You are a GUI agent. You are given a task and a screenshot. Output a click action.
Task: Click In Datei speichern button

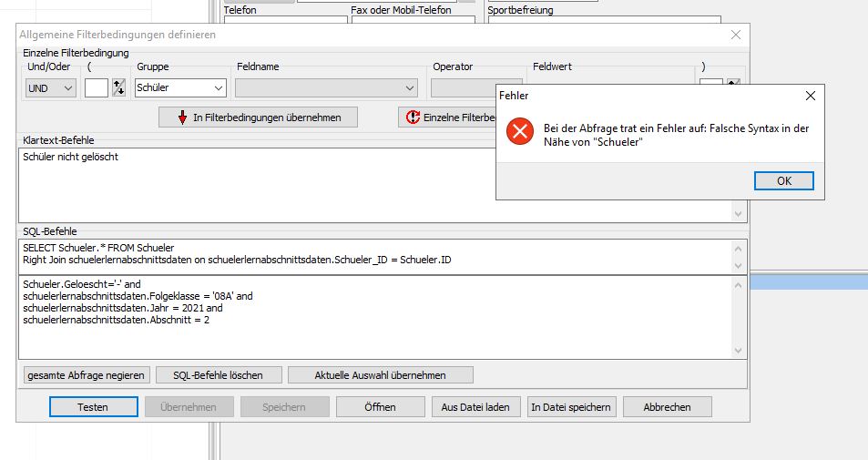coord(571,407)
